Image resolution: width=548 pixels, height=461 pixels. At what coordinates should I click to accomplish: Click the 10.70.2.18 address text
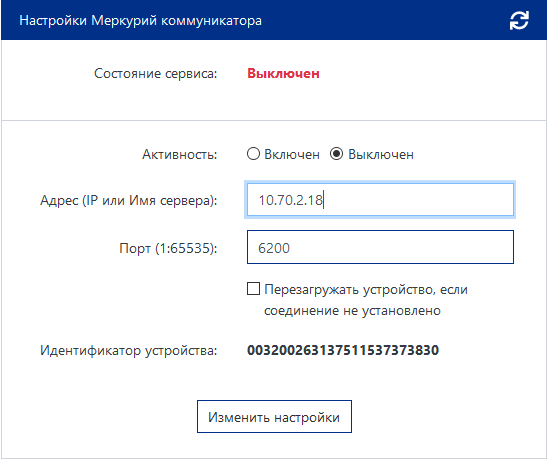pyautogui.click(x=290, y=200)
